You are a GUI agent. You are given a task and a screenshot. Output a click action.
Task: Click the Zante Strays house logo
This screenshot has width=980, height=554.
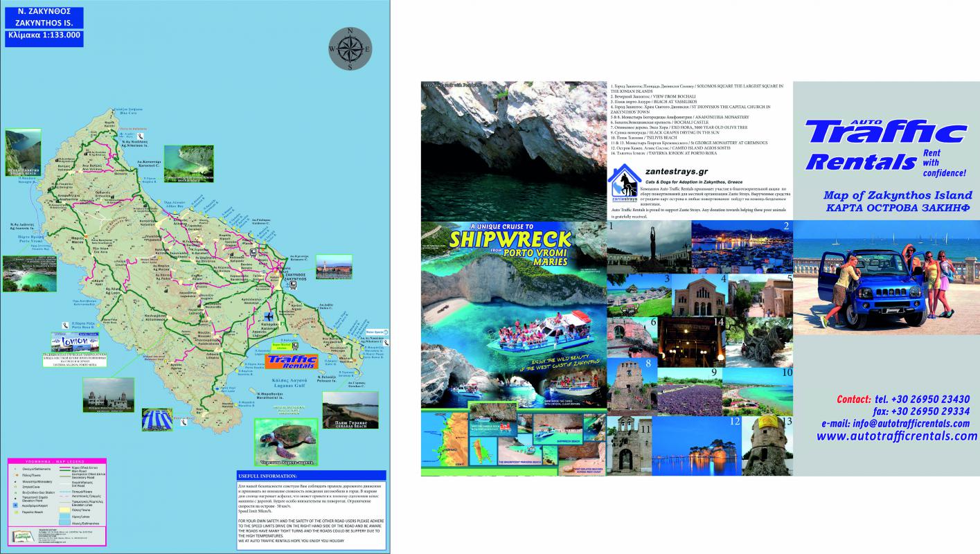tap(626, 183)
